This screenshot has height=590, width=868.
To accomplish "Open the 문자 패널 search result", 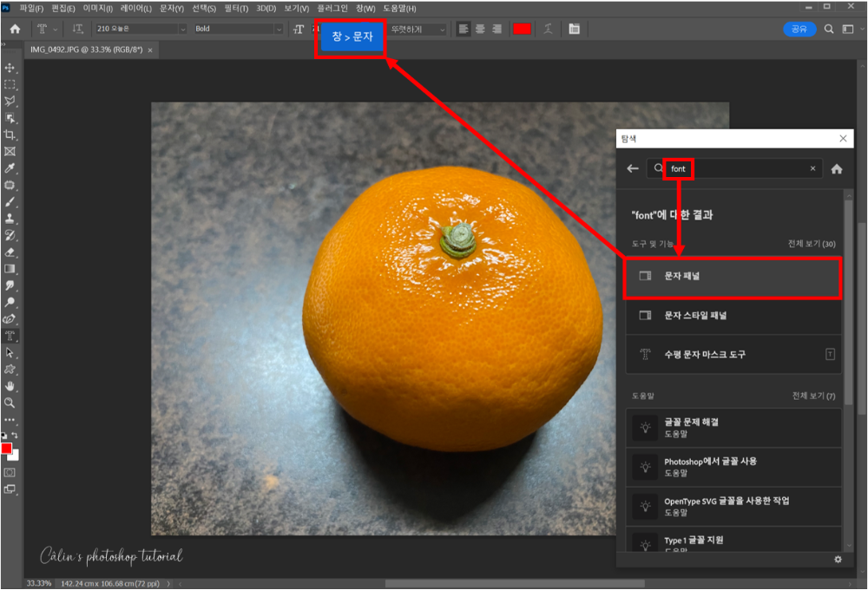I will (733, 276).
